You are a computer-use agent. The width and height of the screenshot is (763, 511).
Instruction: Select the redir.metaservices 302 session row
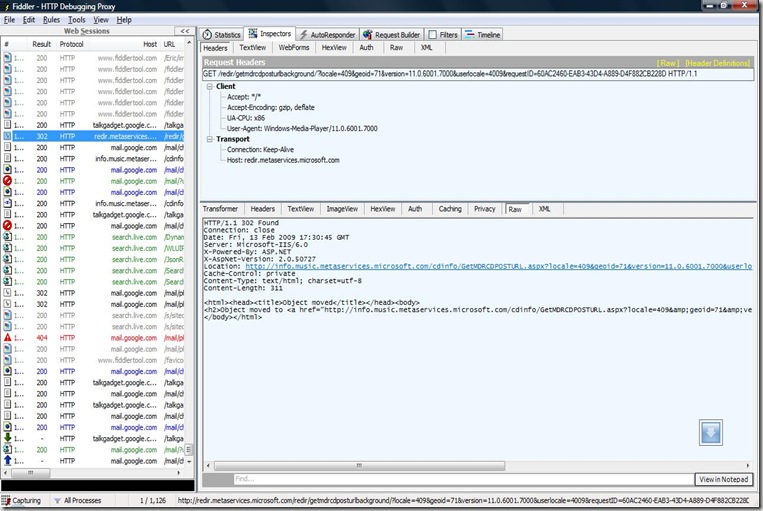coord(93,136)
